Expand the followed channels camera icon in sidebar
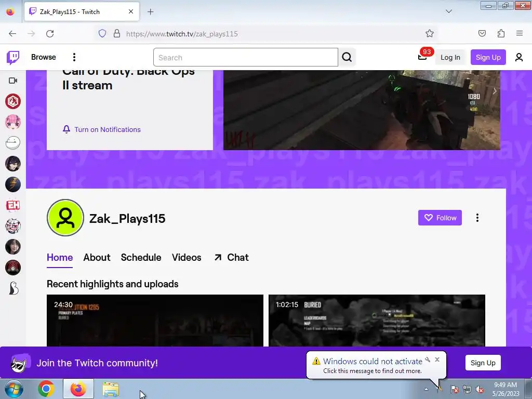This screenshot has width=532, height=399. [x=13, y=81]
